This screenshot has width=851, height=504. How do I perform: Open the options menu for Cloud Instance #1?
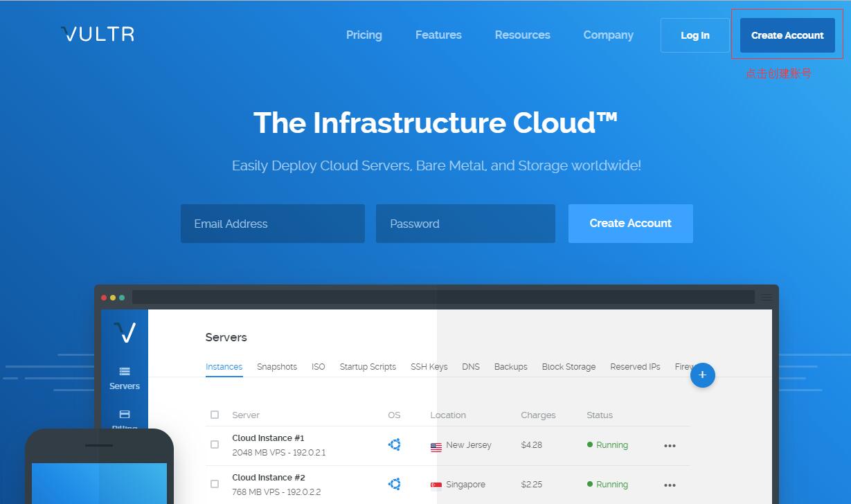click(x=670, y=446)
